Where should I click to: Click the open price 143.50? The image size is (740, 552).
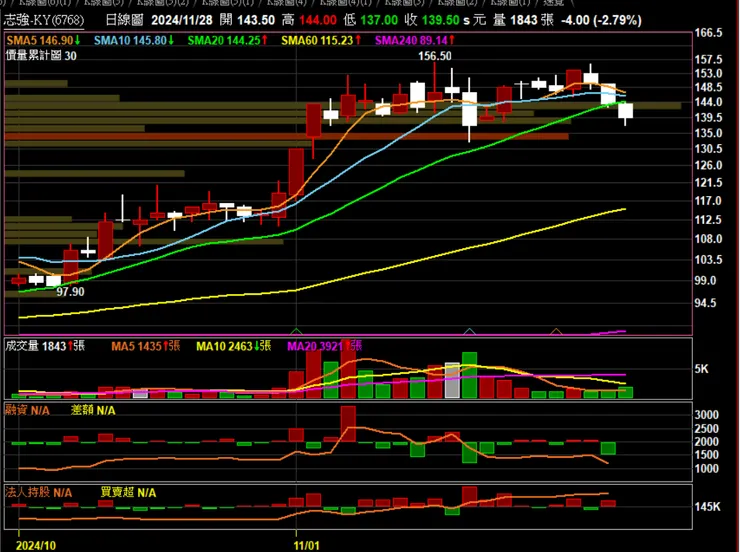click(256, 20)
